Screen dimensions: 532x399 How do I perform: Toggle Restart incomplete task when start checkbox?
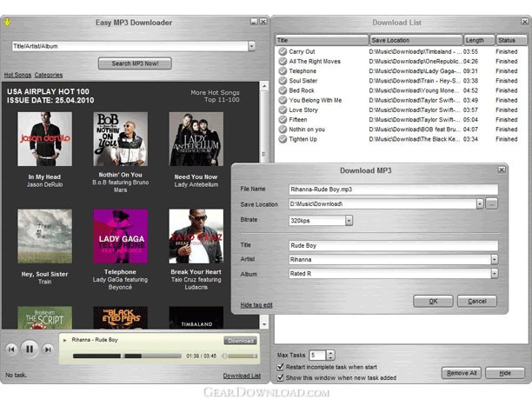pos(280,367)
